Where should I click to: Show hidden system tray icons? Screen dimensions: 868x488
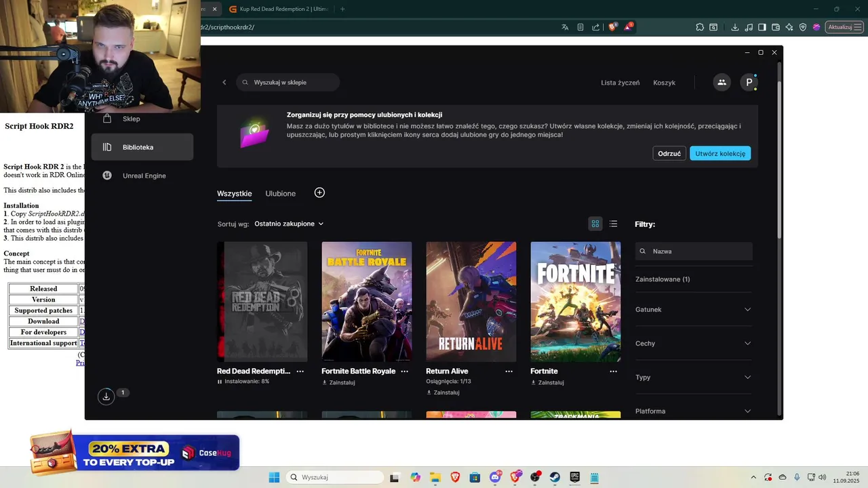pyautogui.click(x=753, y=477)
